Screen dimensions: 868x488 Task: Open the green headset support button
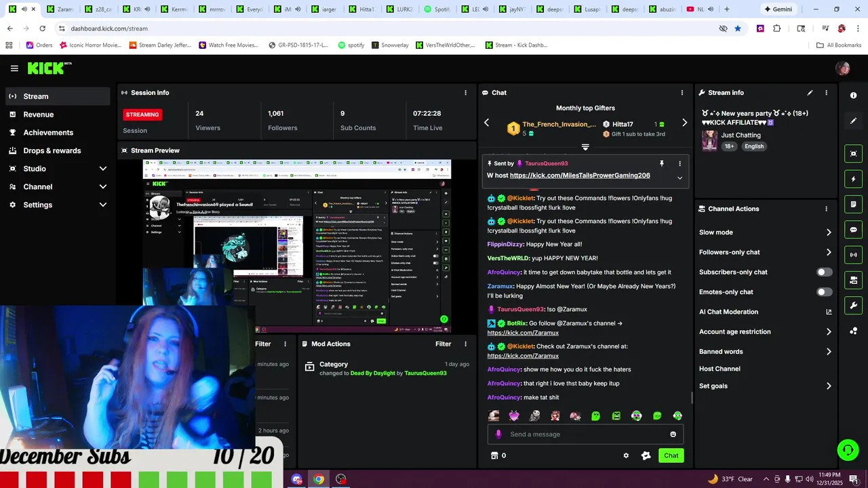point(847,450)
